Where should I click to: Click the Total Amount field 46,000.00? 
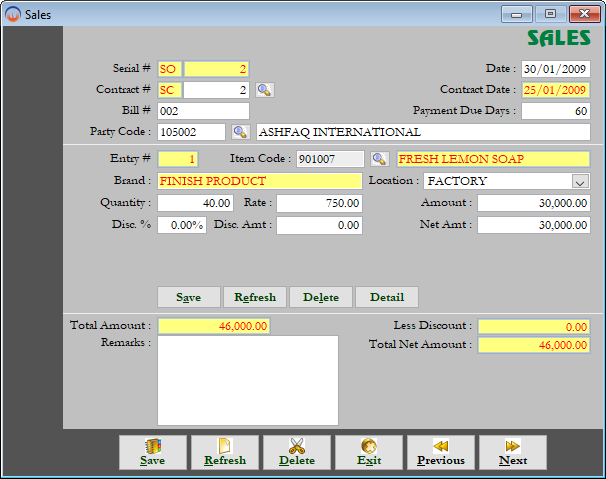click(214, 326)
